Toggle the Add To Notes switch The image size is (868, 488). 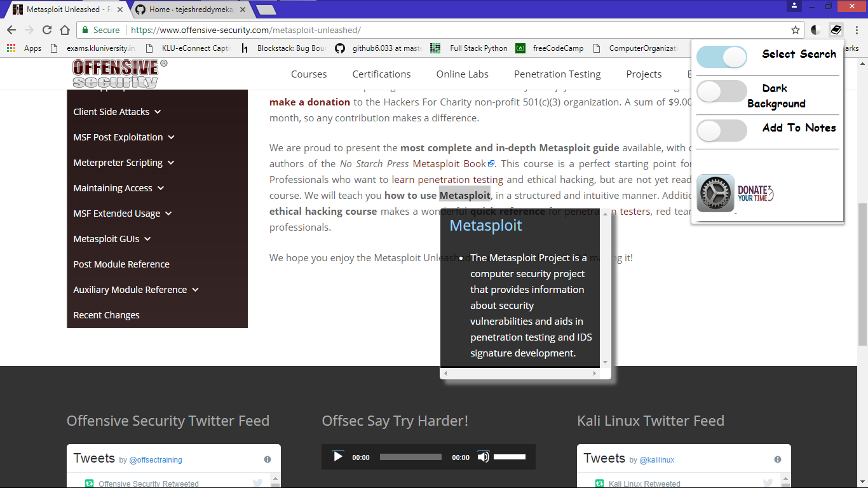click(x=722, y=131)
